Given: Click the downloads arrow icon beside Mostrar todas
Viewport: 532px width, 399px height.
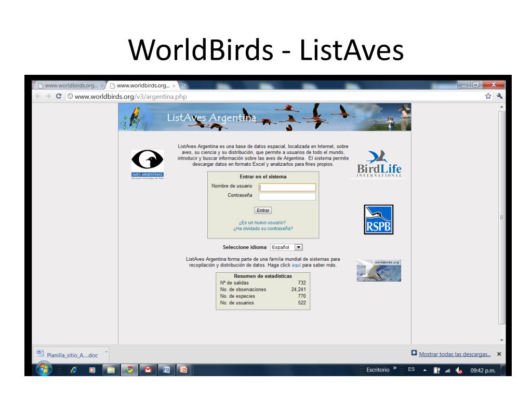Looking at the screenshot, I should (414, 353).
